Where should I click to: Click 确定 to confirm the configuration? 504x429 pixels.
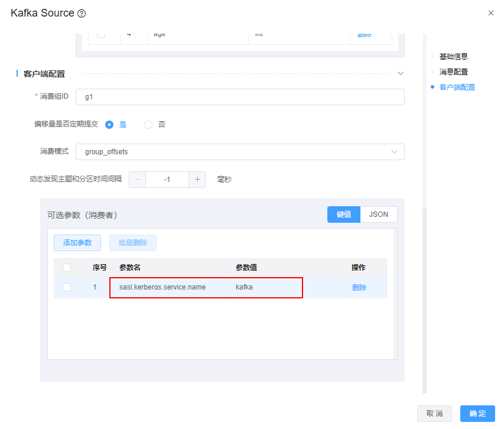[477, 414]
